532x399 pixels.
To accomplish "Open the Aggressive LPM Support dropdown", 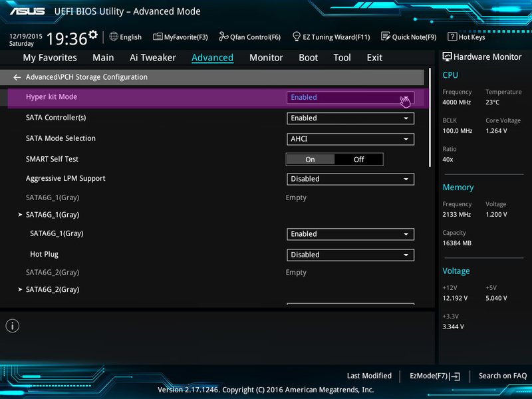I will point(350,179).
